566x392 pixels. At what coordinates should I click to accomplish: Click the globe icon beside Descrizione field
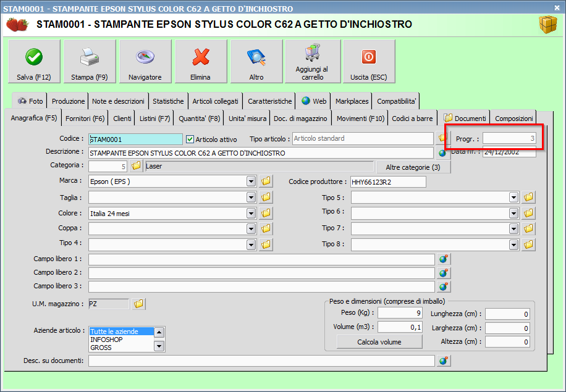pyautogui.click(x=442, y=153)
